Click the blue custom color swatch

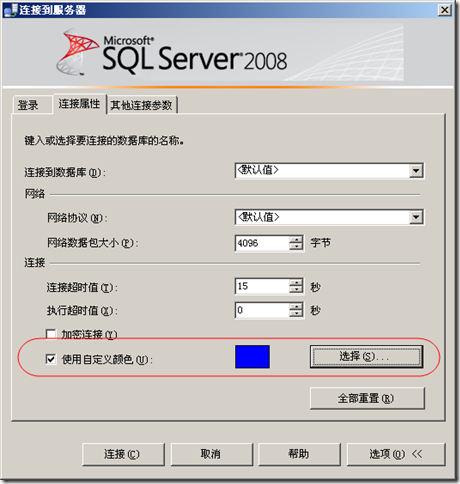coord(252,357)
